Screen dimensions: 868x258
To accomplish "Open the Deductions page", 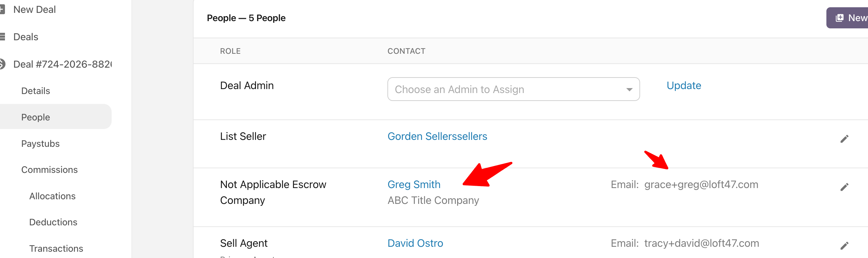I will [x=53, y=222].
